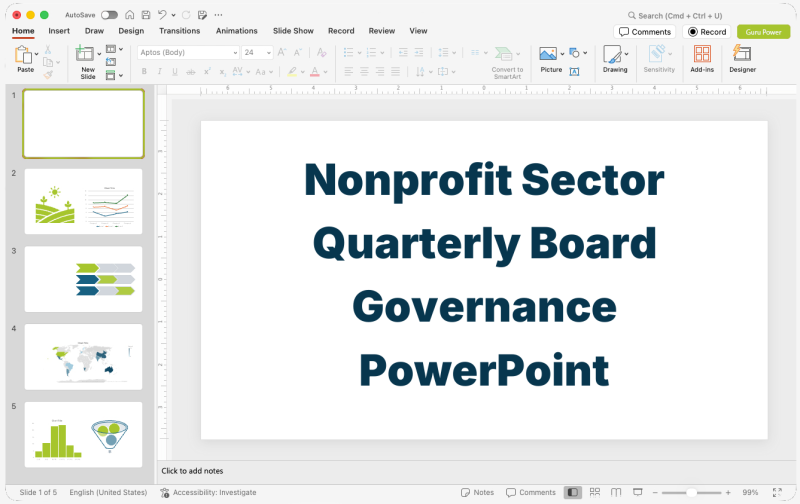800x504 pixels.
Task: Apply superscript formatting
Action: (207, 72)
